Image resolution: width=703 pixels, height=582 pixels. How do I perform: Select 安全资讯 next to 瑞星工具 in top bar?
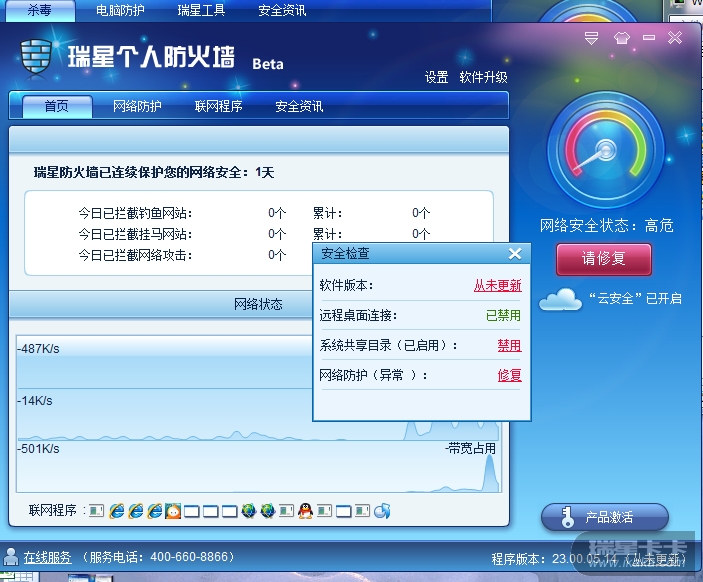coord(282,10)
